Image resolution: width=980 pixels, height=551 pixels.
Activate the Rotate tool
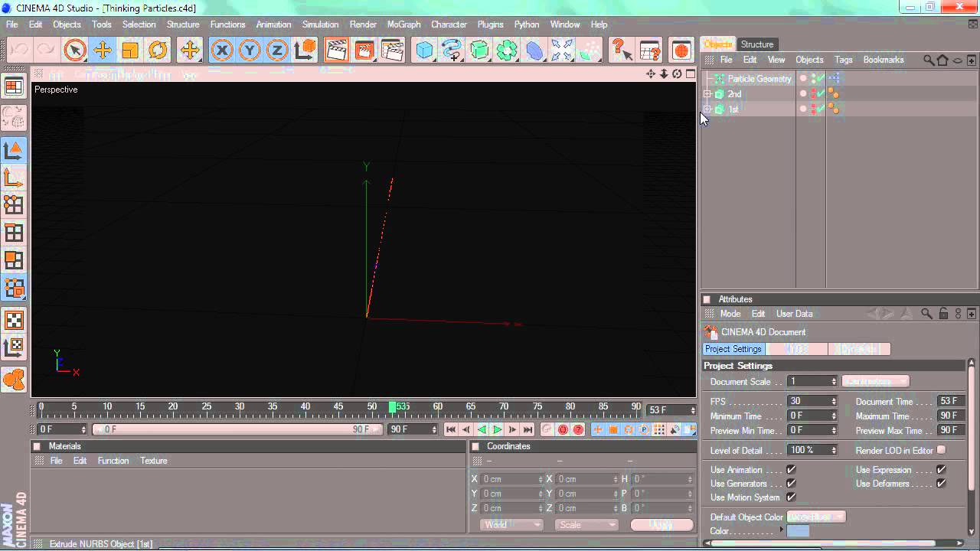158,51
